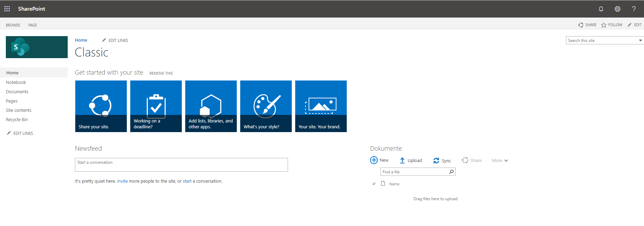
Task: Click the Share icon in ribbon bar
Action: [581, 25]
